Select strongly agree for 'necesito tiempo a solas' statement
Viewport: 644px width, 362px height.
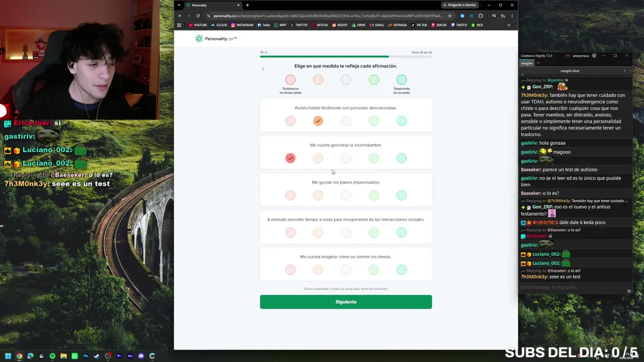coord(401,232)
